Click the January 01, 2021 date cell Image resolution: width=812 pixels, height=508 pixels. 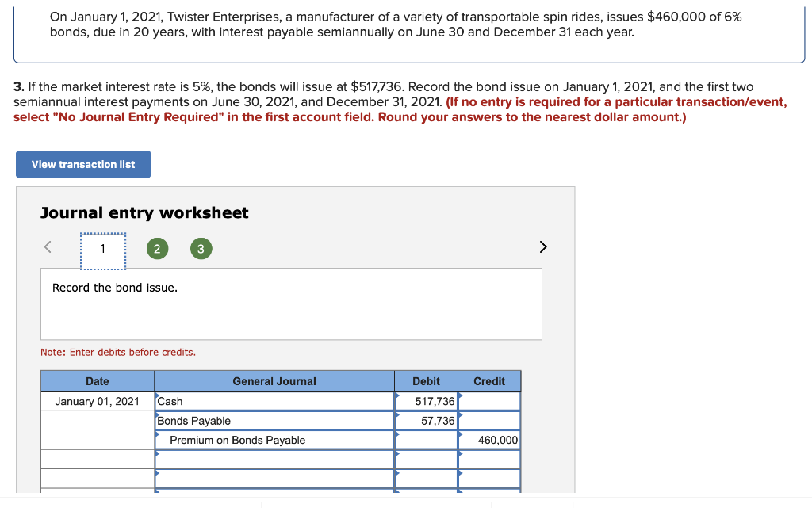coord(97,401)
